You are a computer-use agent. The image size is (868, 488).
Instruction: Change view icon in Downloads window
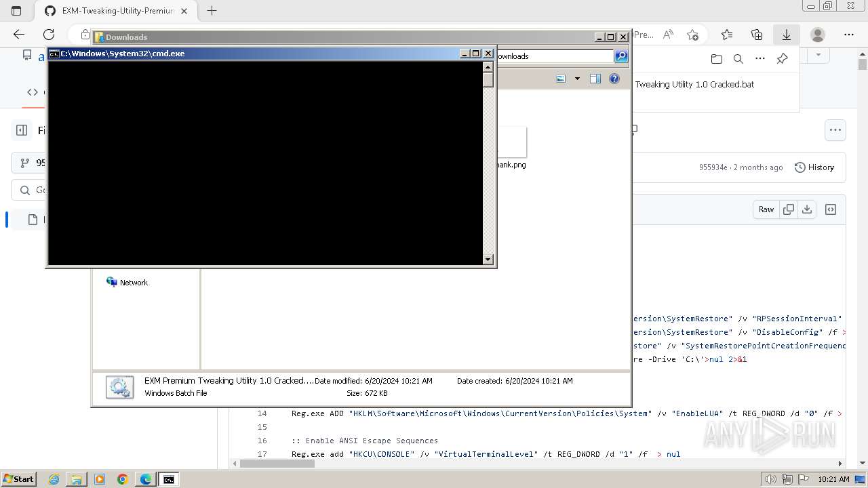561,79
